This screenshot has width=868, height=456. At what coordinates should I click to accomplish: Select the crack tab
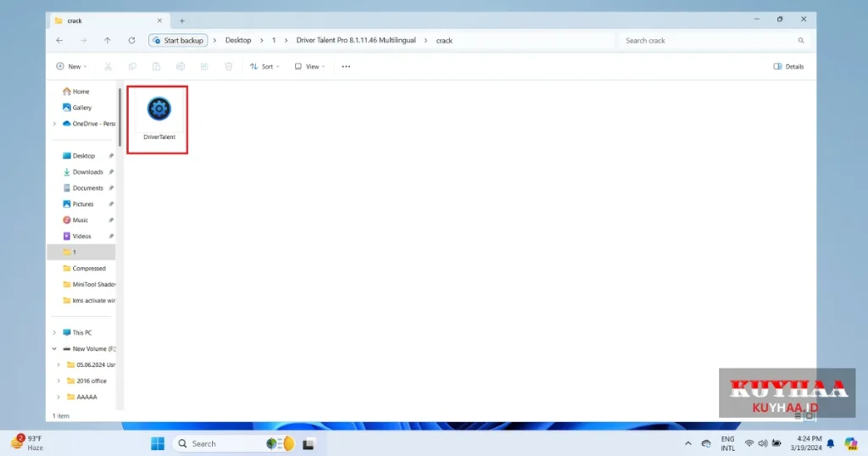(x=108, y=20)
